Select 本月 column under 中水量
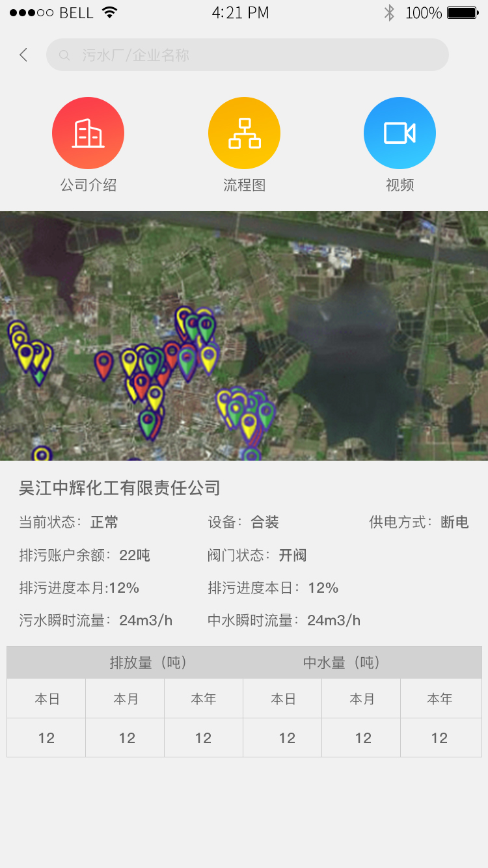 pyautogui.click(x=362, y=699)
